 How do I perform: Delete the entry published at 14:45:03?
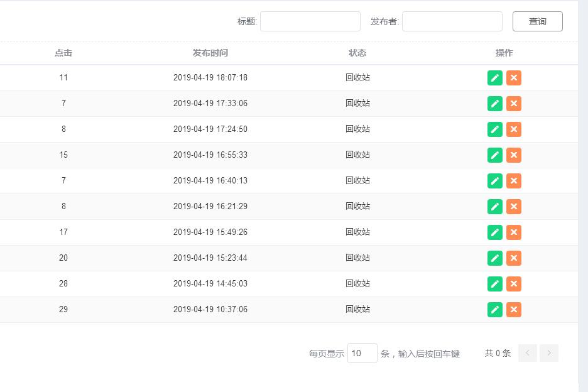click(x=514, y=284)
